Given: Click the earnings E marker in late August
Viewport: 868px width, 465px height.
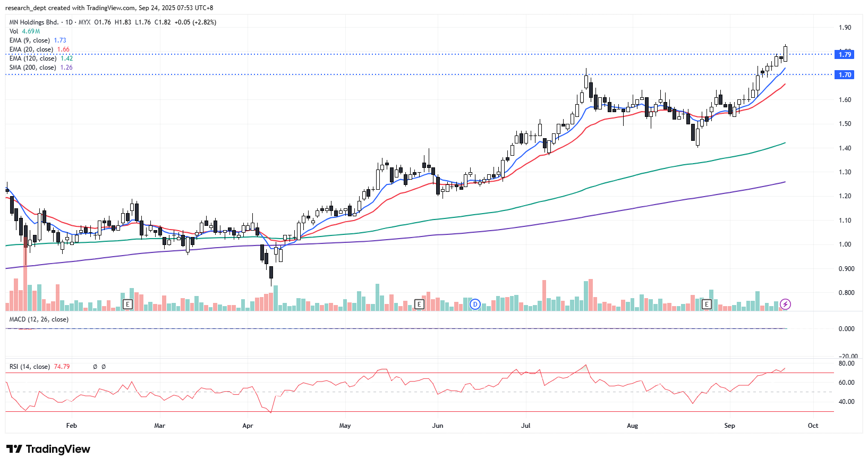Looking at the screenshot, I should tap(707, 305).
